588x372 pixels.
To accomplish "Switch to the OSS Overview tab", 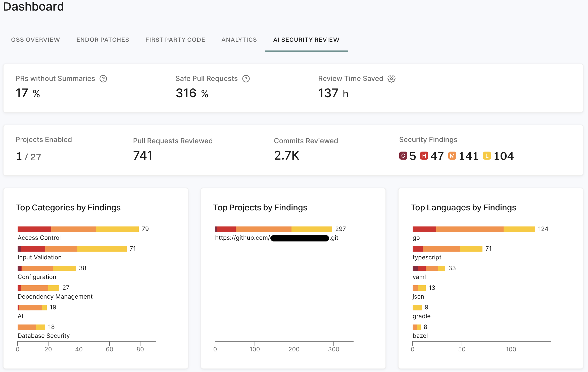I will 35,39.
